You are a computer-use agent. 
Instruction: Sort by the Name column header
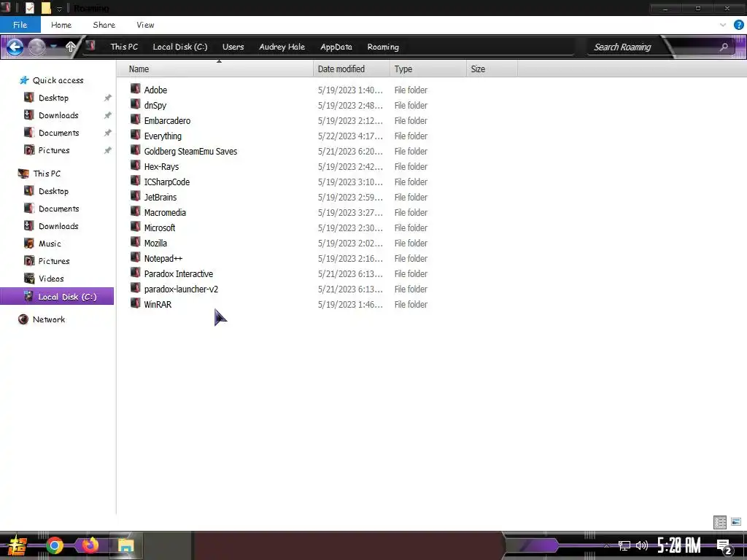(214, 69)
